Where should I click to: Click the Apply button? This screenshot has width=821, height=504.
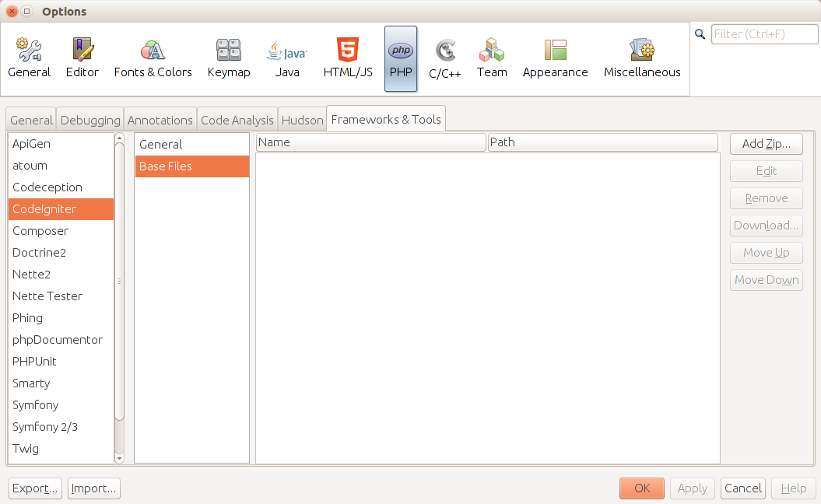[x=692, y=488]
